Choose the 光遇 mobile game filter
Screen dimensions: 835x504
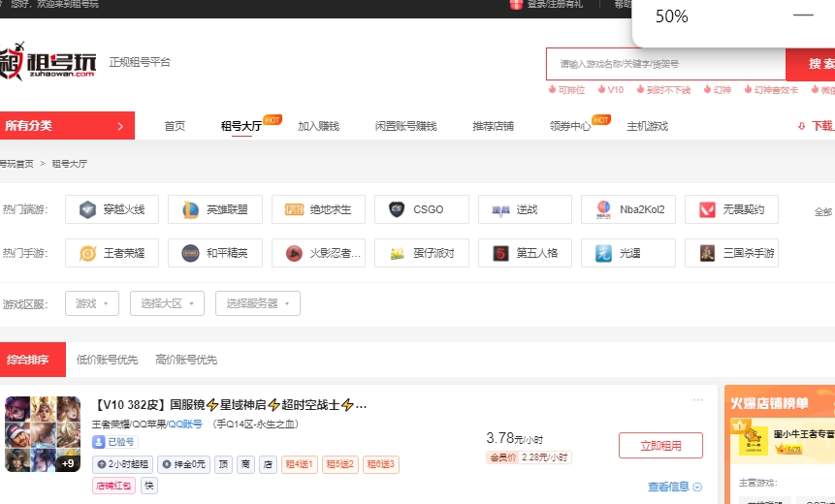628,253
